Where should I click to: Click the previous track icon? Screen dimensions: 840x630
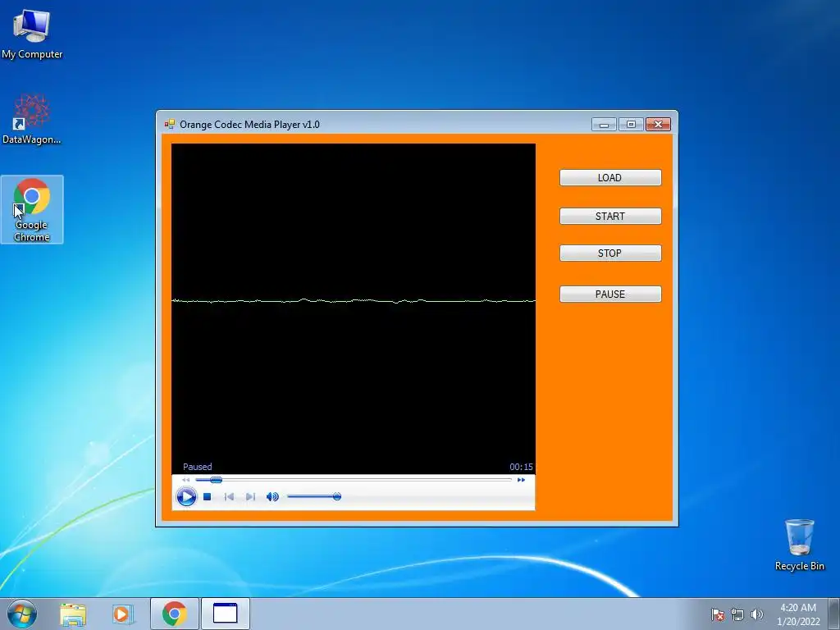click(x=229, y=496)
